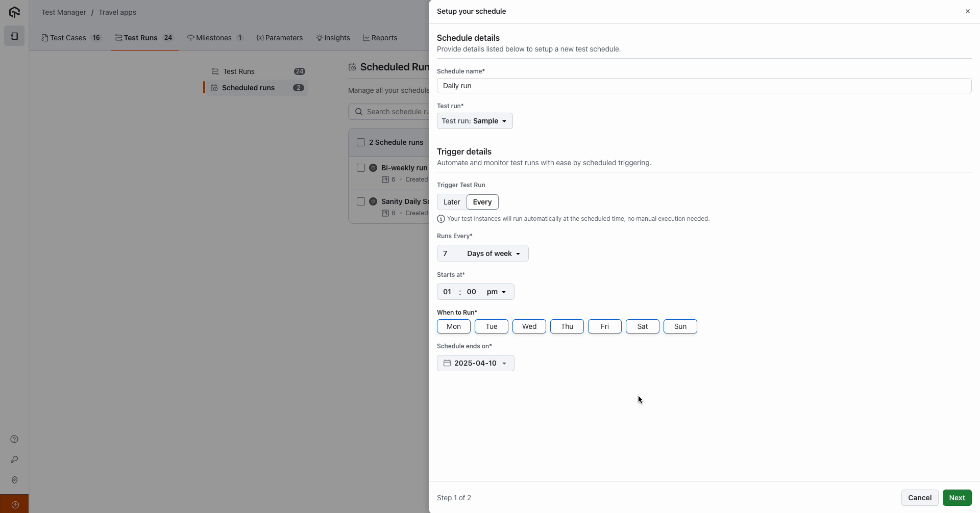
Task: Check the Bi-weekly run checkbox
Action: pyautogui.click(x=361, y=168)
